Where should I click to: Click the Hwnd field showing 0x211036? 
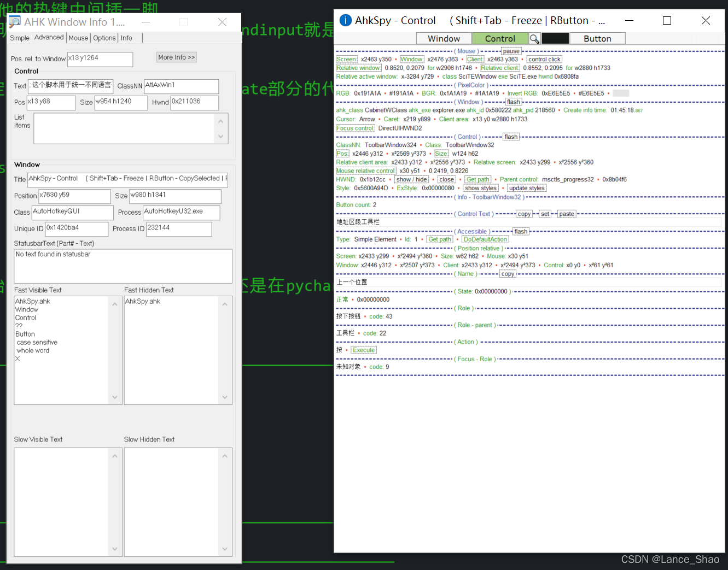[194, 103]
